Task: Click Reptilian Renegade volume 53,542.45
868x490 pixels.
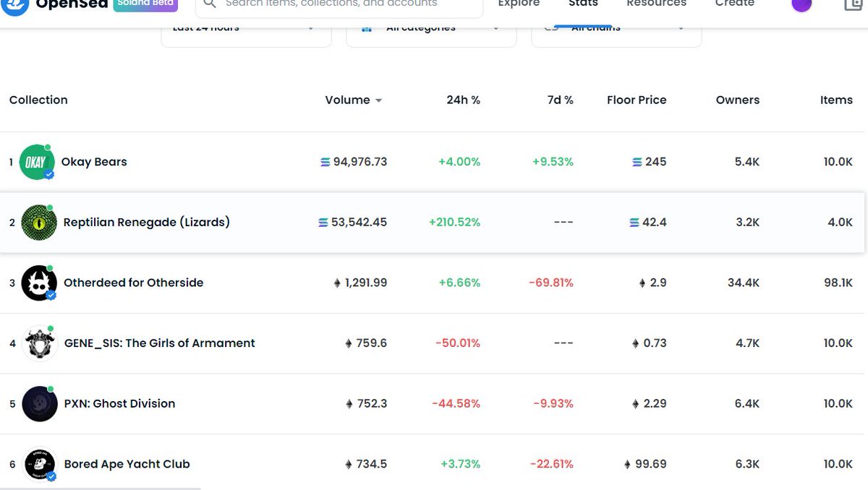Action: (x=353, y=222)
